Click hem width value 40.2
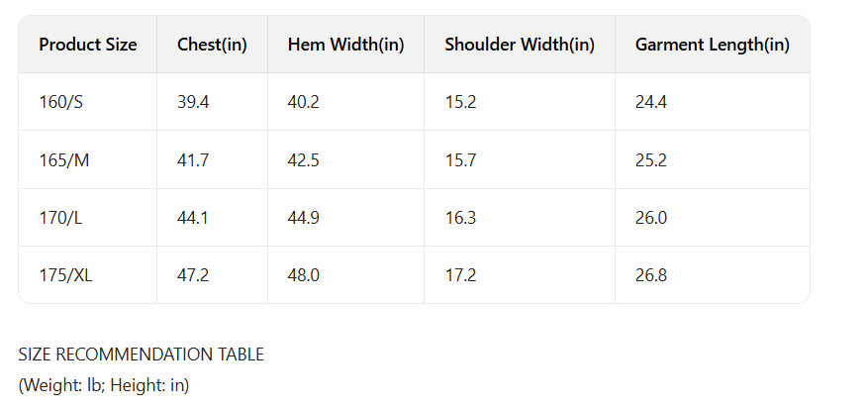Viewport: 868px width, 406px height. (x=304, y=102)
